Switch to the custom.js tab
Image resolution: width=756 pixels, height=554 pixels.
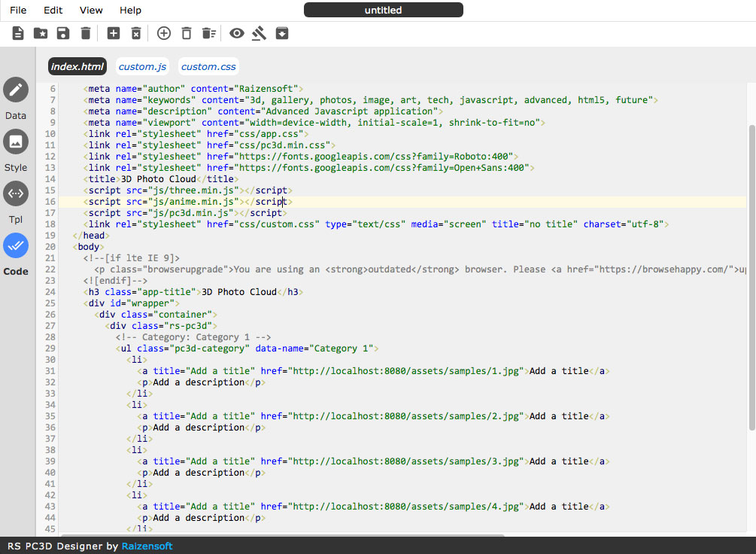point(142,67)
